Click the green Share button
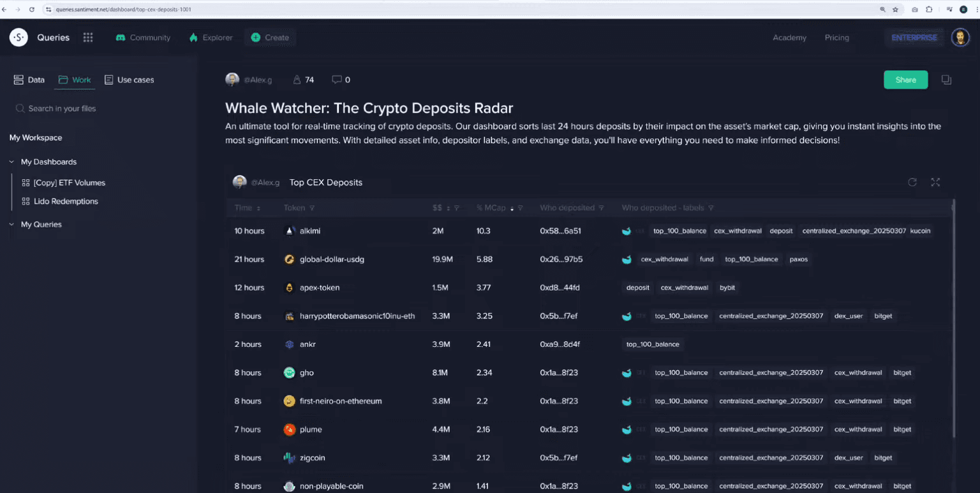 [x=905, y=80]
